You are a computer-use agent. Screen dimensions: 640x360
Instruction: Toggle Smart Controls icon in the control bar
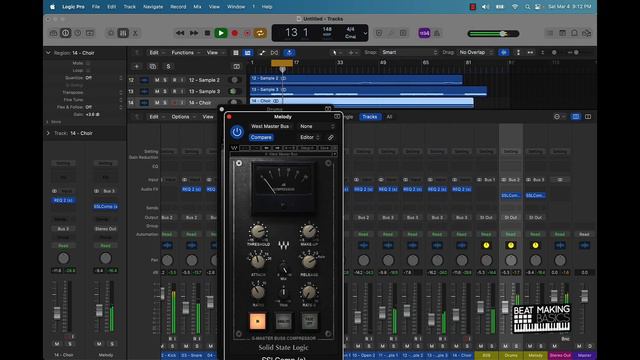click(111, 33)
